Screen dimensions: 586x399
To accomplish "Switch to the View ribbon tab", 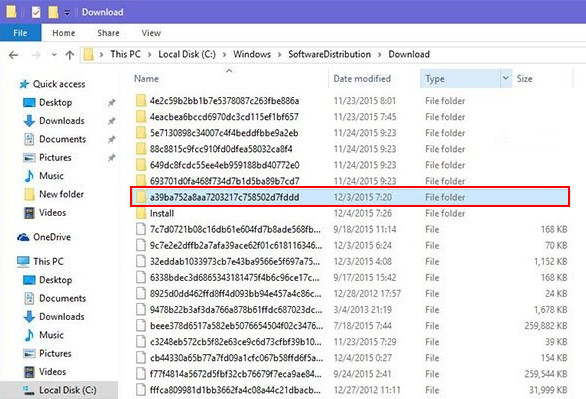I will tap(151, 33).
